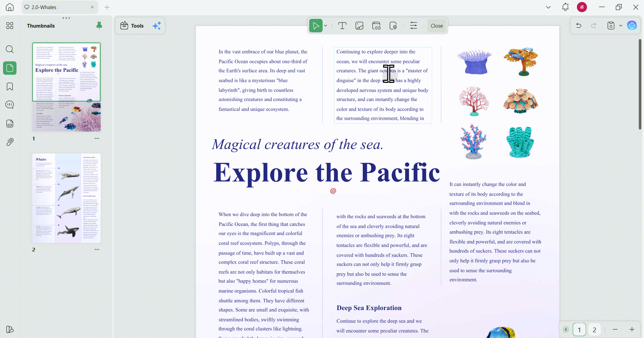Select the purple sea anemone image

(x=474, y=62)
